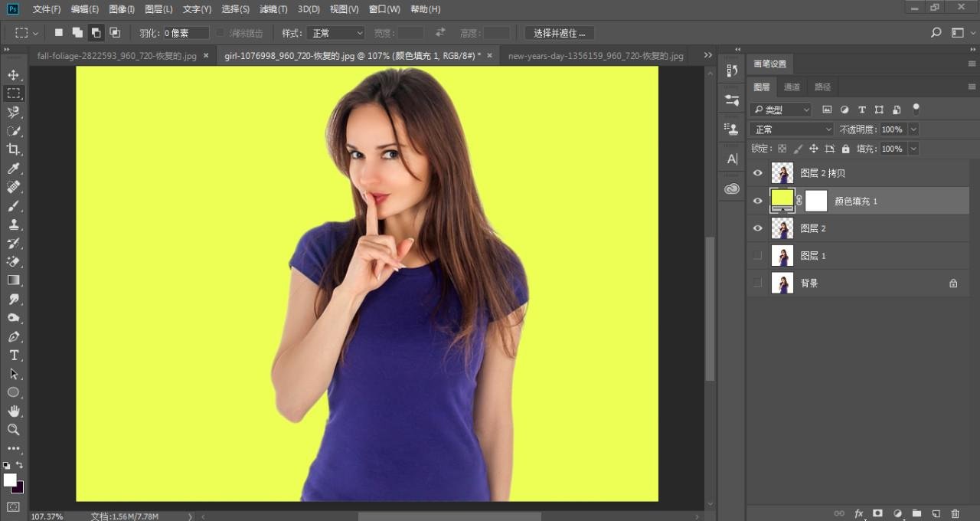The image size is (980, 521).
Task: Switch to fall-foliage document tab
Action: pyautogui.click(x=116, y=56)
